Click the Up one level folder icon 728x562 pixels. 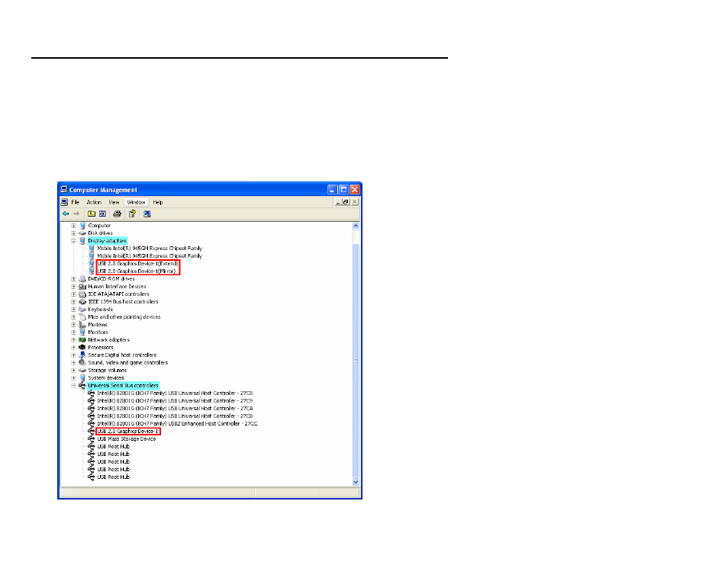(92, 214)
